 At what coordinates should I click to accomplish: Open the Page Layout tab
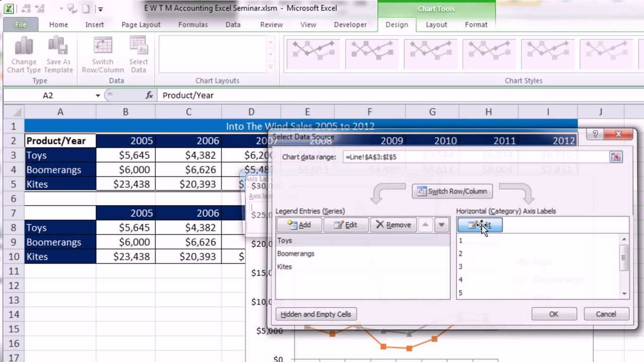pos(141,24)
